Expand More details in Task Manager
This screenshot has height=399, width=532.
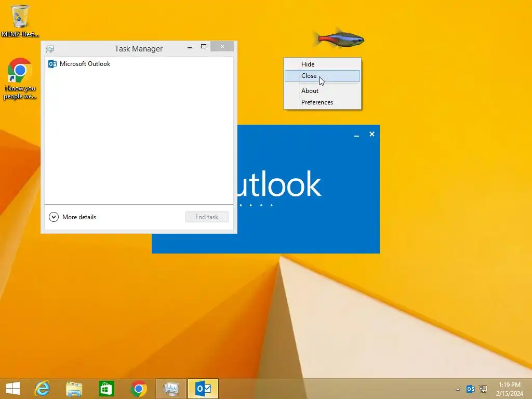pos(72,217)
